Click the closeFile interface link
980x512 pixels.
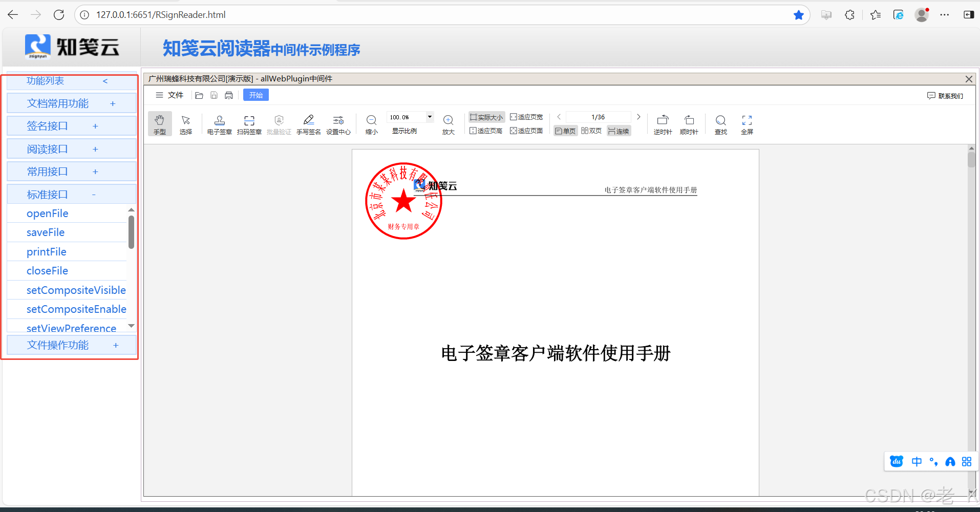coord(47,271)
